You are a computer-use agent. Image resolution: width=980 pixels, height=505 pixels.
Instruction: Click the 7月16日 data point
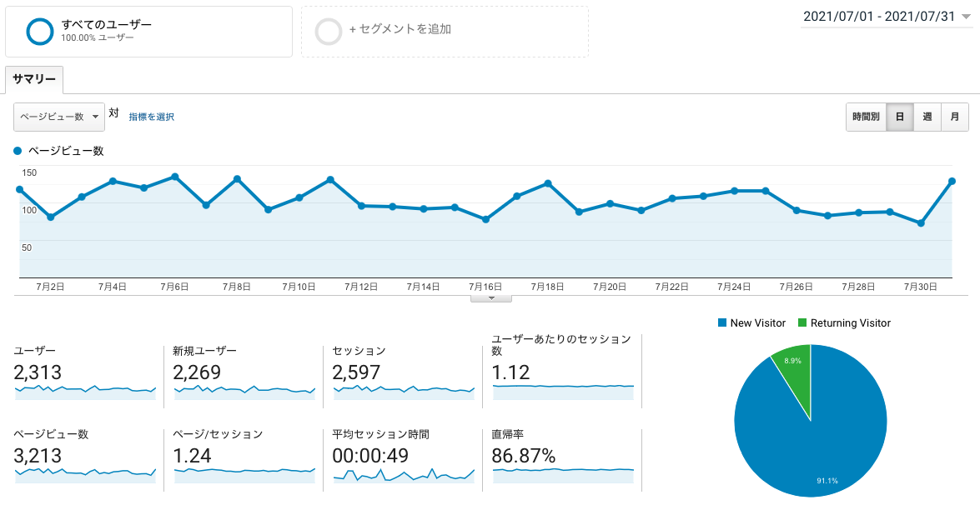(x=485, y=219)
